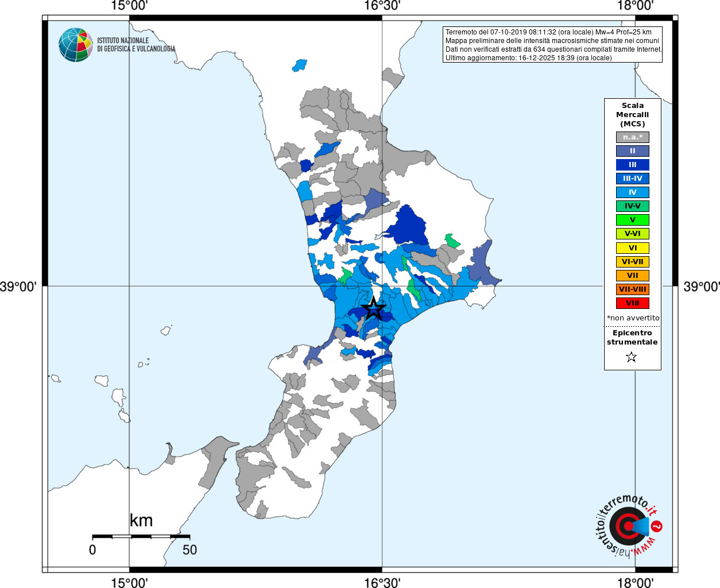Click the black and white scale bar
The width and height of the screenshot is (720, 588).
141,536
